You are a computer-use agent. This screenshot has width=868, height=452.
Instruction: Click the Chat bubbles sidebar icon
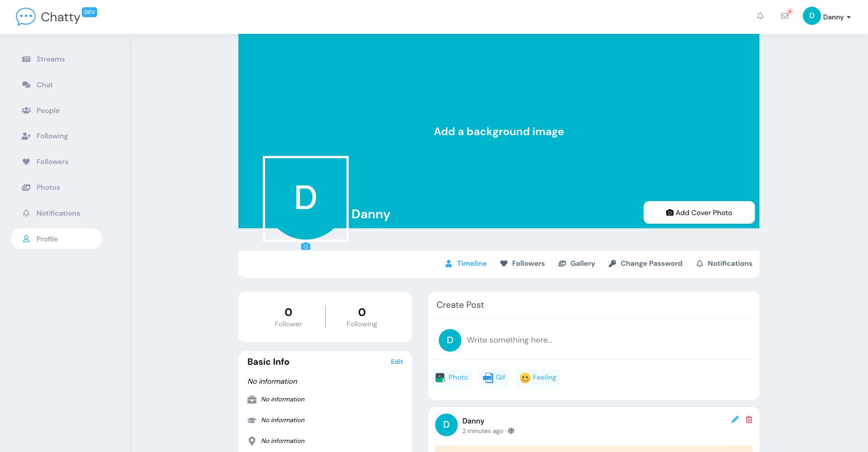[x=26, y=85]
